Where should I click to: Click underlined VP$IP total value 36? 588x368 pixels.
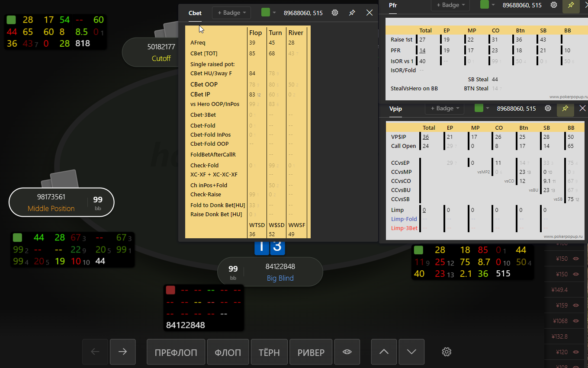[x=426, y=137]
